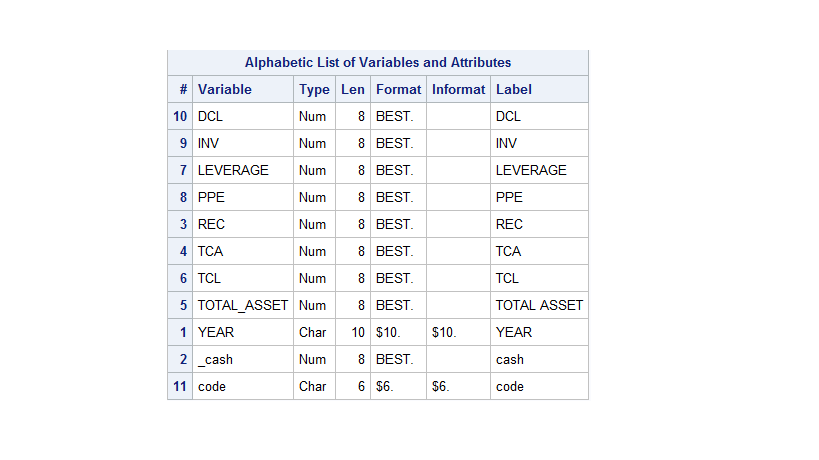Select the PPE variable name cell
The width and height of the screenshot is (819, 460).
pyautogui.click(x=212, y=197)
